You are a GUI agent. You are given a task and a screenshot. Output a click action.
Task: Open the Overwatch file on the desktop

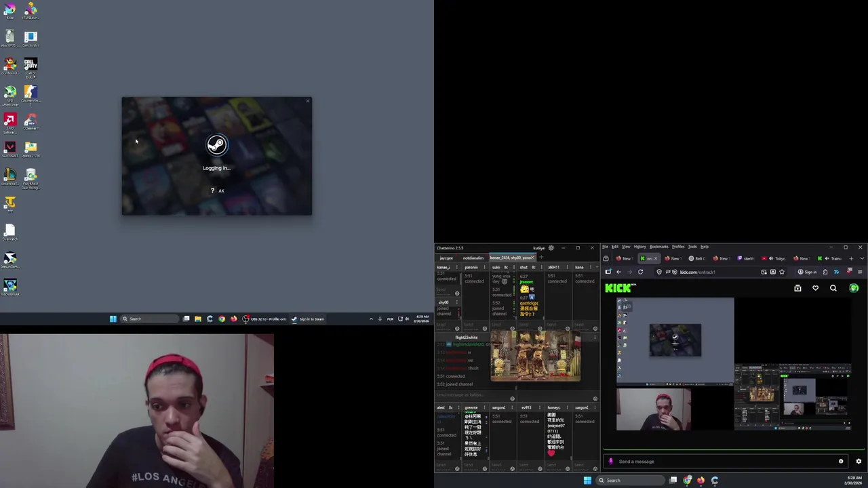pos(9,232)
